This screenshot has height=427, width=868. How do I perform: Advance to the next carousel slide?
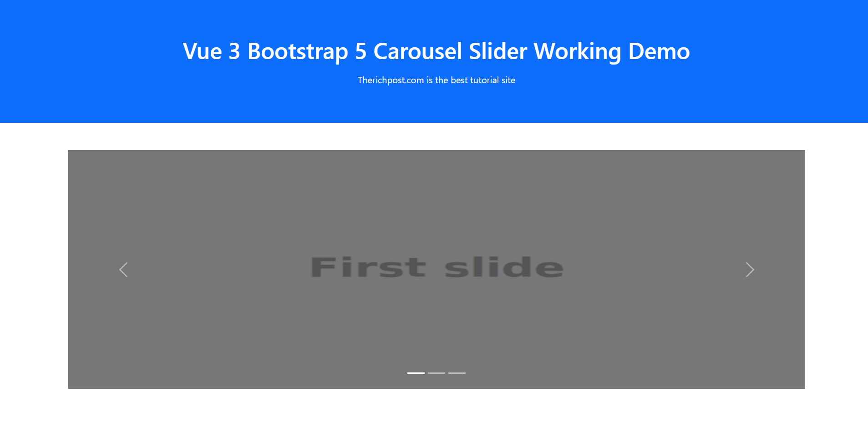(x=750, y=270)
